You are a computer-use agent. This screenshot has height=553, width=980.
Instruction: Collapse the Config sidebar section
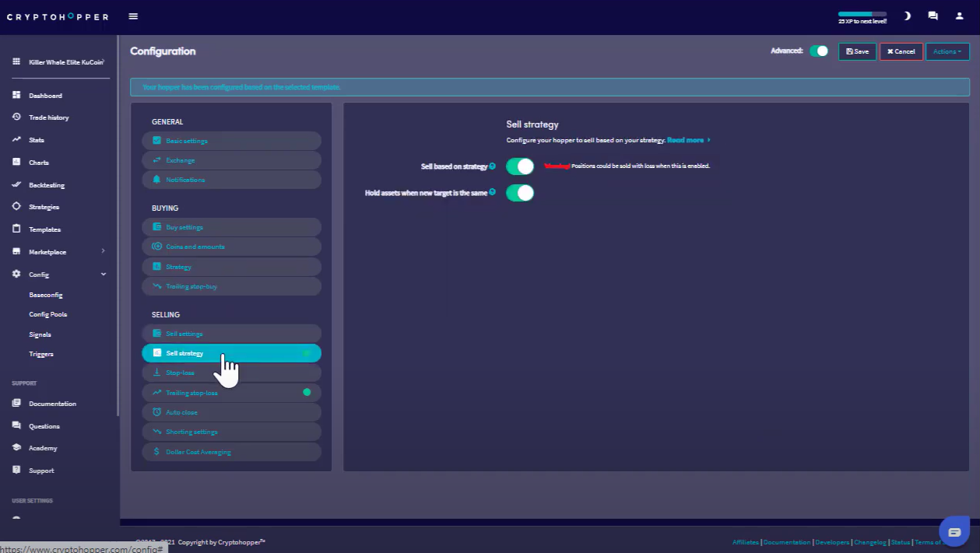[x=103, y=275]
